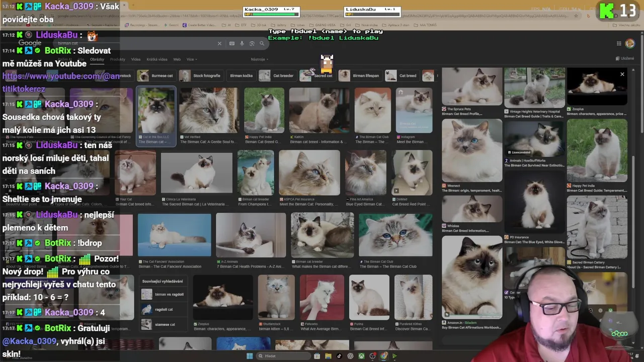Open Happy Pet India Birman image result

pyautogui.click(x=264, y=111)
